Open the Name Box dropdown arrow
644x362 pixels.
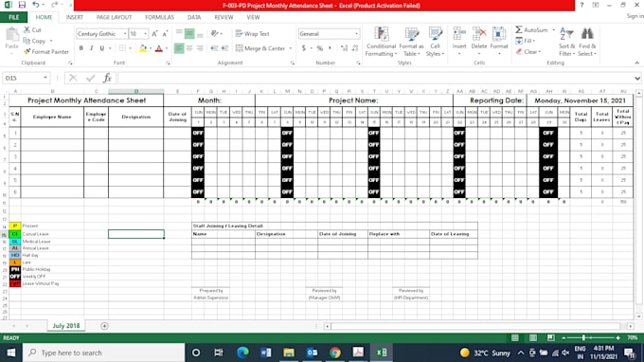[x=45, y=78]
